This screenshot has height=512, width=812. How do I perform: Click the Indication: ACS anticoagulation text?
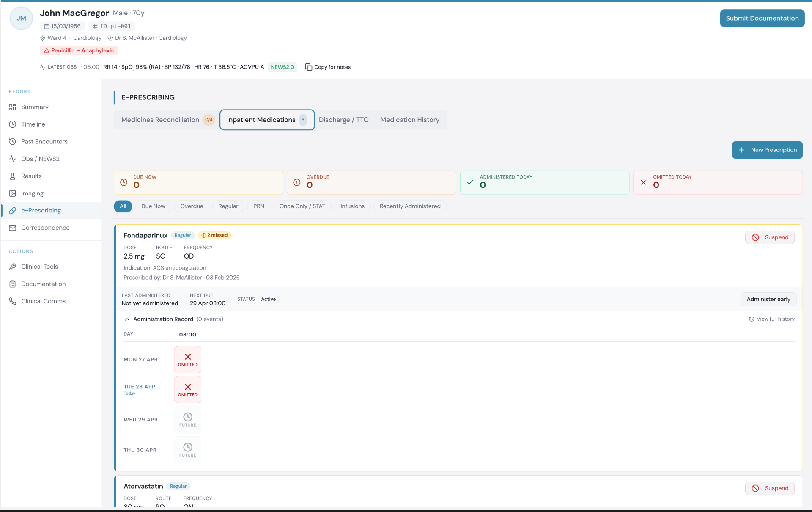[x=165, y=268]
